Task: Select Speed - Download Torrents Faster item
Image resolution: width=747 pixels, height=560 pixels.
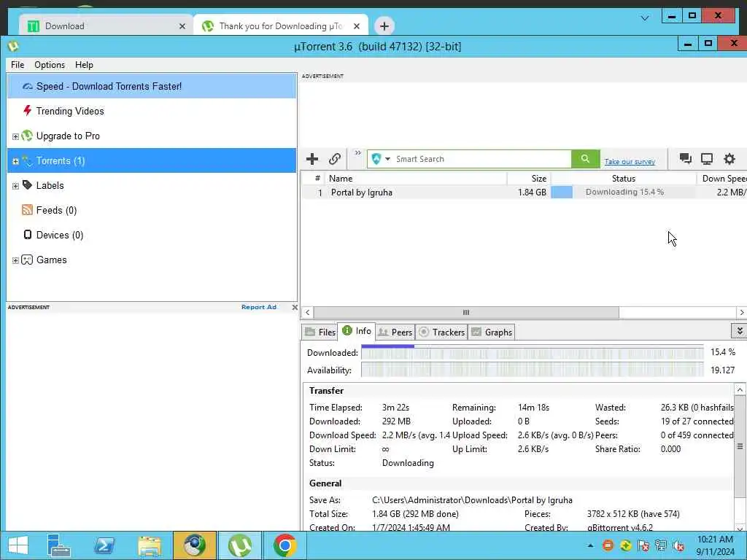Action: (152, 86)
